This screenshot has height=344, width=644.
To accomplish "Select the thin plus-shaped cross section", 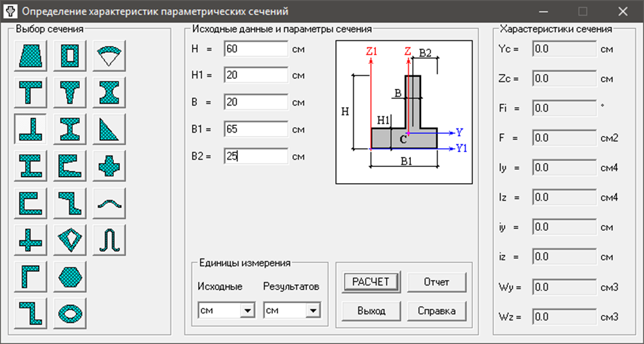I will pyautogui.click(x=30, y=240).
